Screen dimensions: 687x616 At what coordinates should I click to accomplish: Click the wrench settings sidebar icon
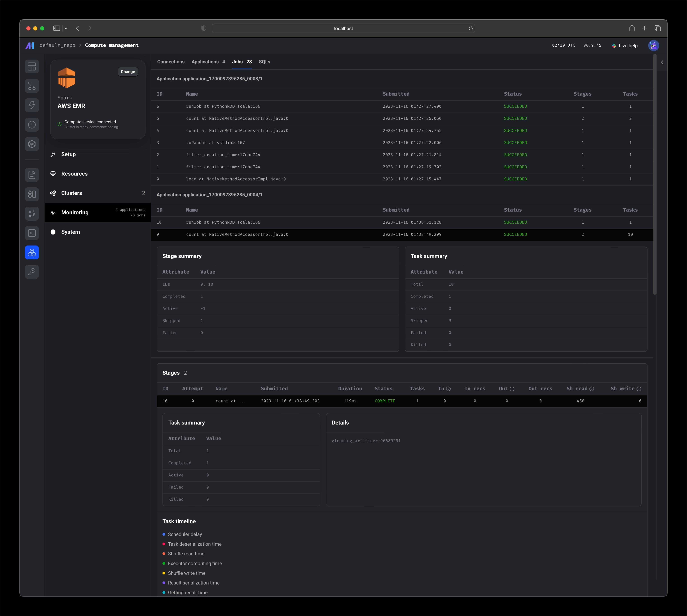click(32, 272)
